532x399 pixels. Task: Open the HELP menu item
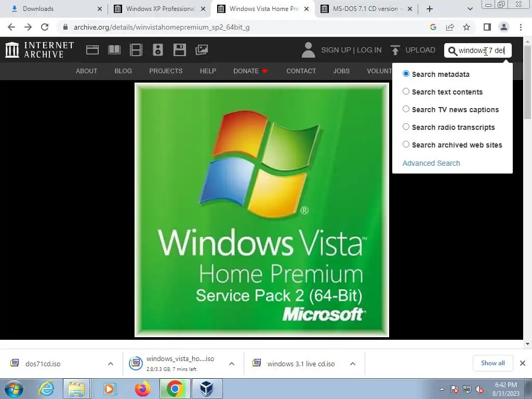tap(208, 71)
